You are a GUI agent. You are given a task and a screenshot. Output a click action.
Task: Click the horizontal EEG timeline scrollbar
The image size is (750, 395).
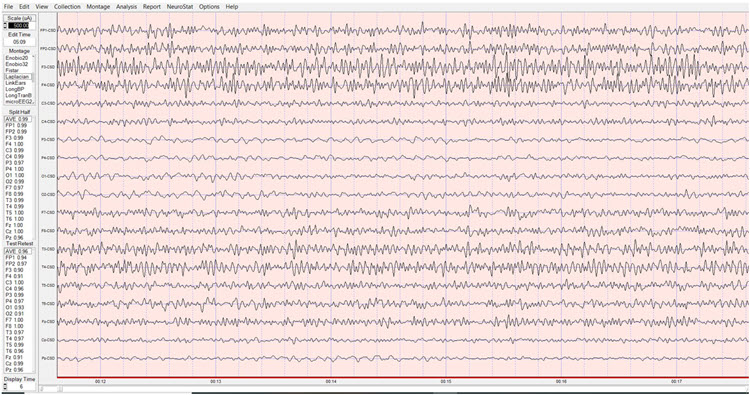tap(394, 389)
